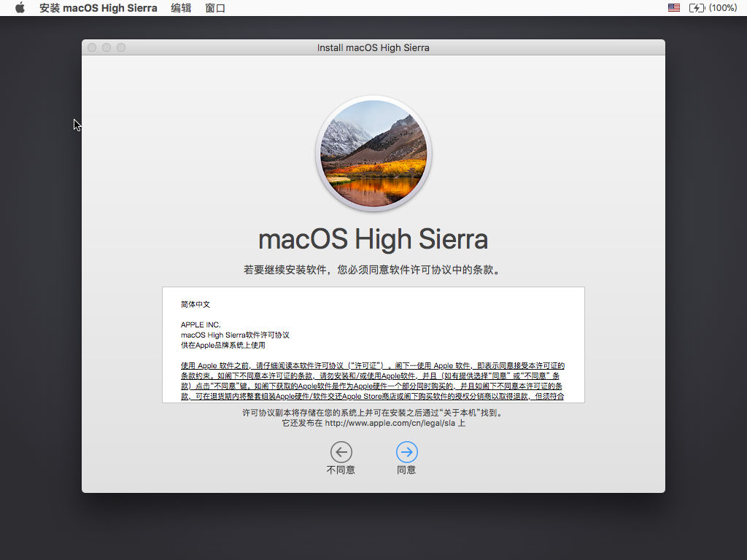Click the battery charging icon in menu bar
This screenshot has height=560, width=747.
(698, 8)
